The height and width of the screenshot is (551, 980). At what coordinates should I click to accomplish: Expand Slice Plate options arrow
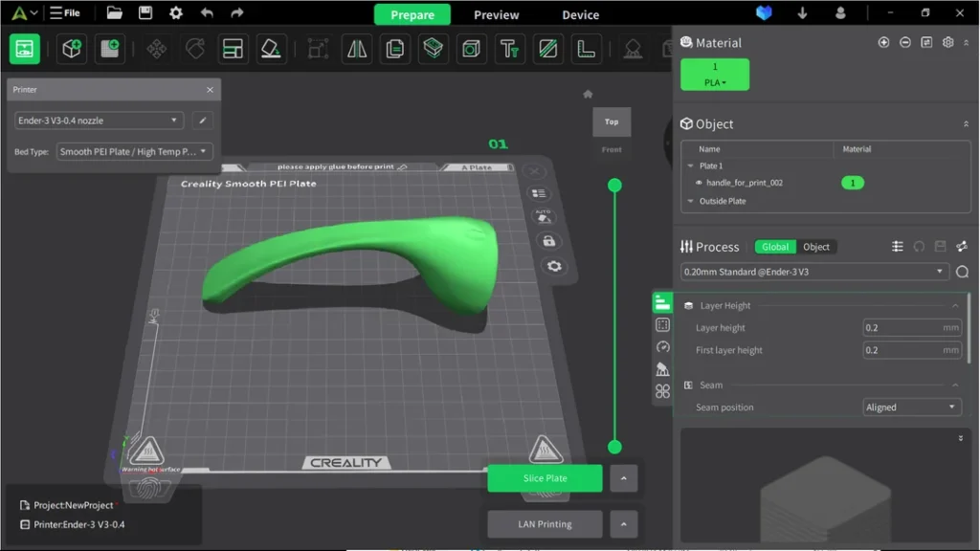point(623,478)
